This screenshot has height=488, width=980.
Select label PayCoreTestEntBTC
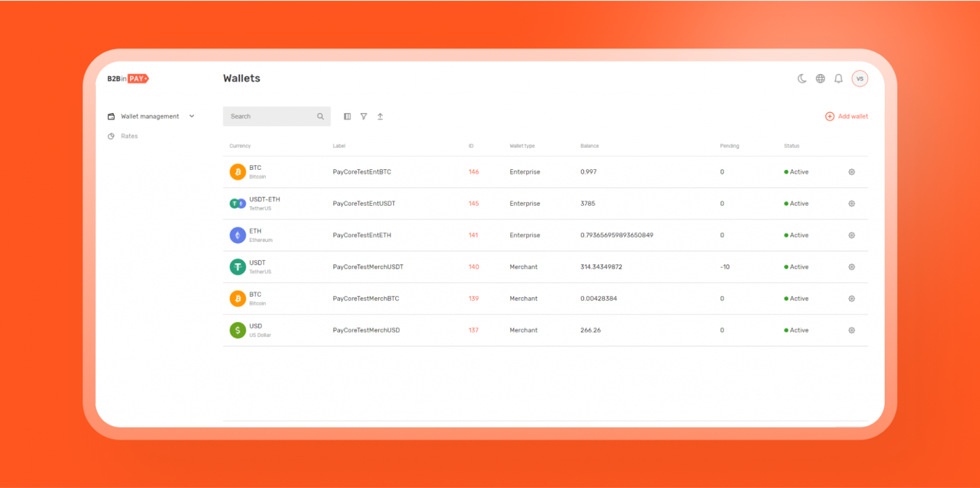pyautogui.click(x=362, y=172)
